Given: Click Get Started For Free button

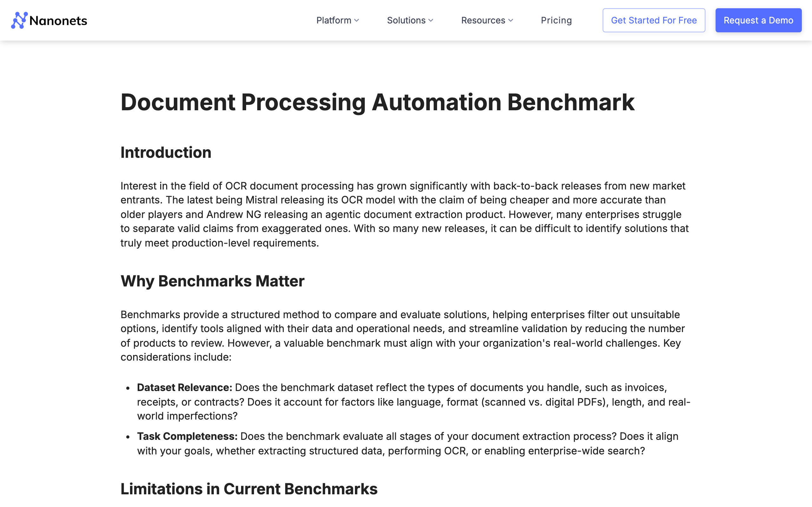Looking at the screenshot, I should (x=653, y=21).
